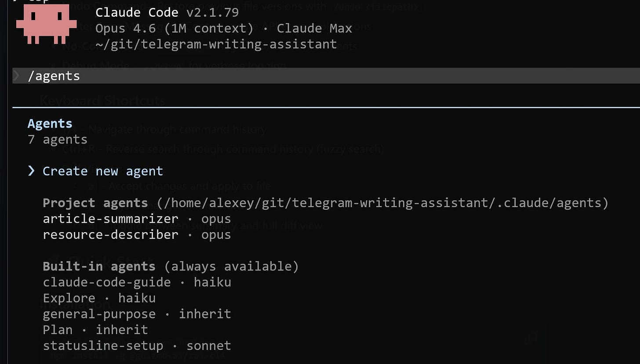The image size is (640, 364).
Task: Click the pink Claude Code mascot icon
Action: coord(43,24)
